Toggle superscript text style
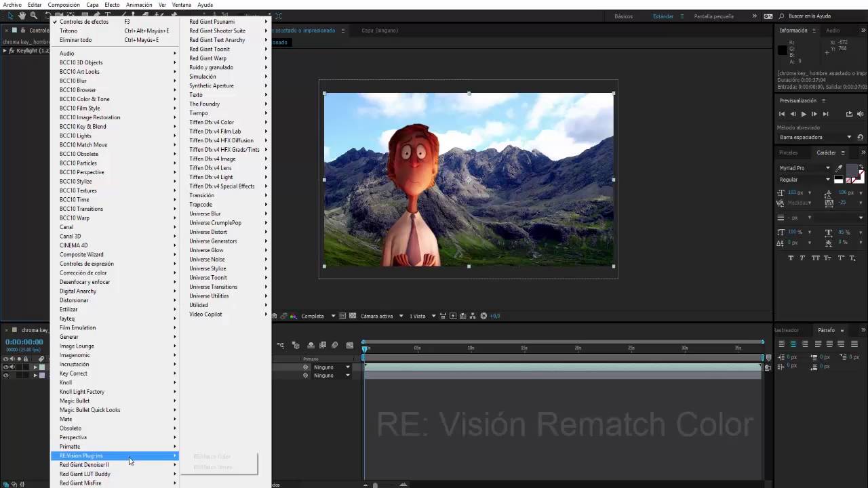868x488 pixels. click(841, 258)
